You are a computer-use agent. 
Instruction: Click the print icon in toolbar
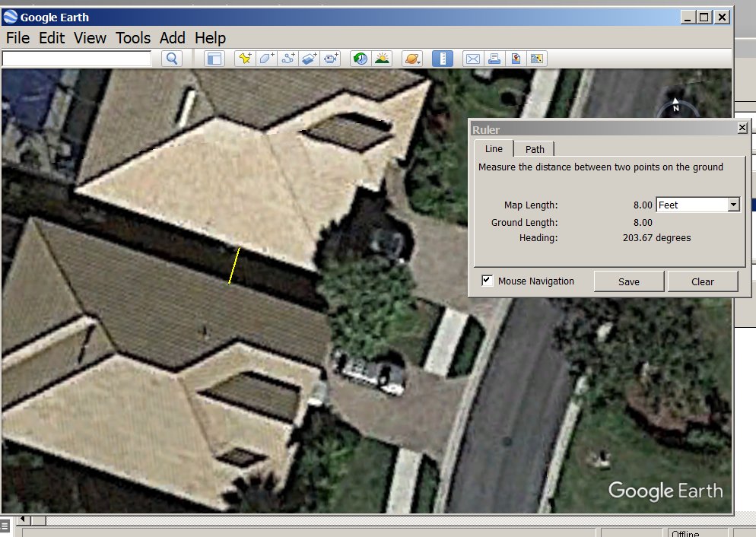click(494, 59)
